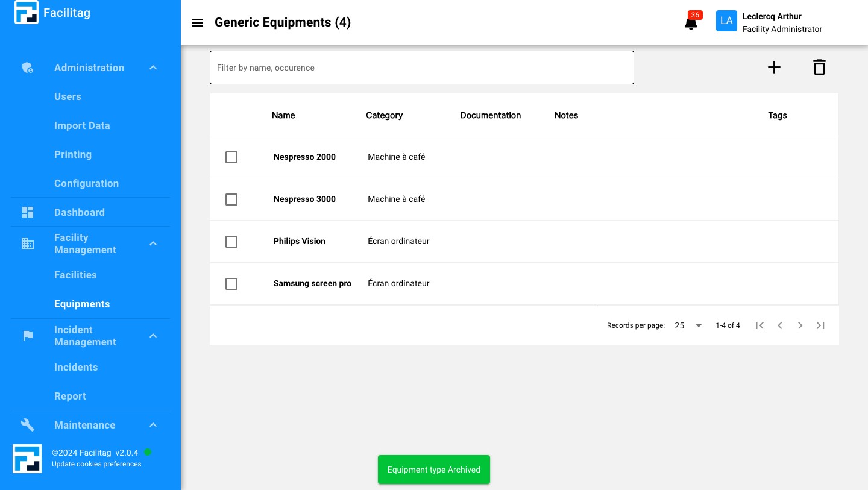Click Update cookies preferences link

[x=96, y=464]
